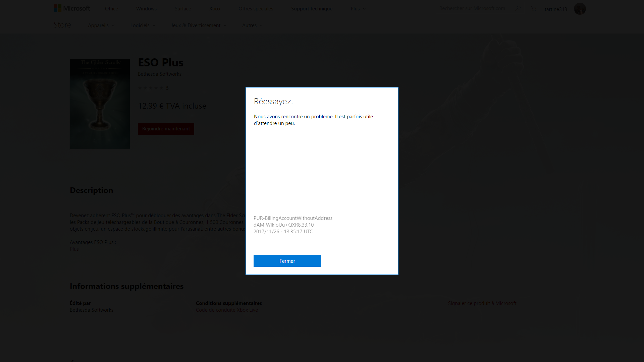The width and height of the screenshot is (644, 362).
Task: Expand the Autres dropdown menu
Action: click(x=252, y=25)
